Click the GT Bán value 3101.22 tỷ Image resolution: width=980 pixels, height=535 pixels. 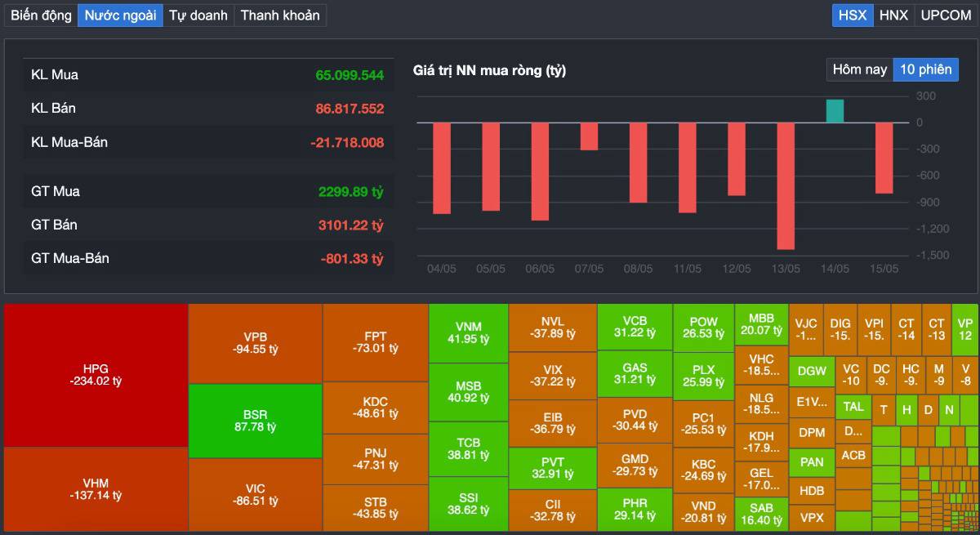[x=350, y=225]
